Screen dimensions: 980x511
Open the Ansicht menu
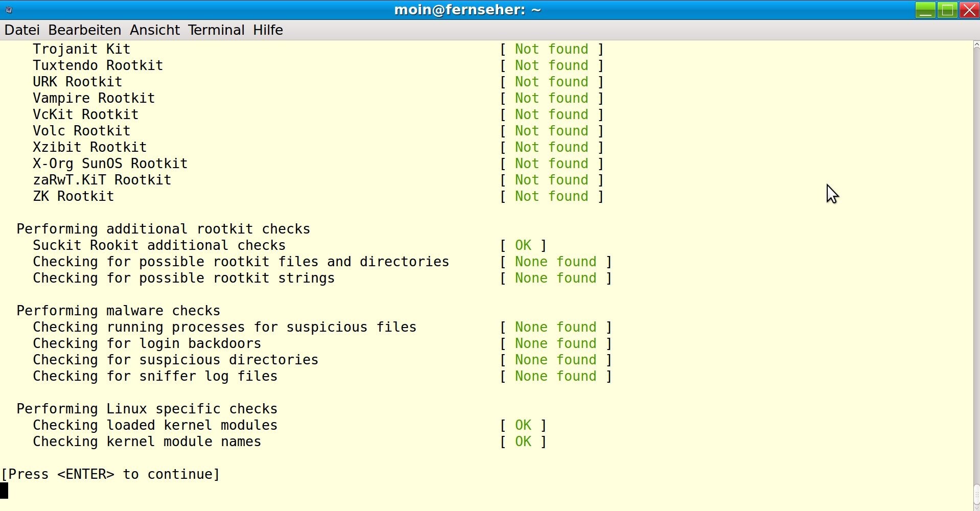click(x=155, y=30)
